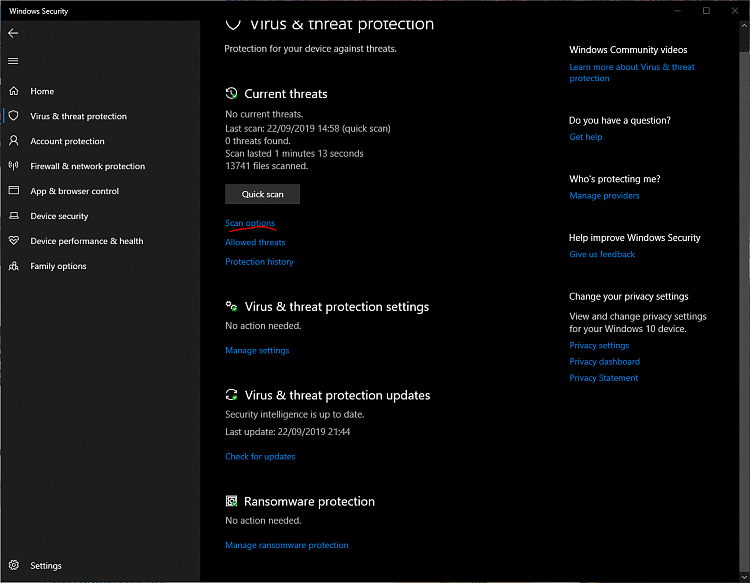Open Firewall & network protection

(x=88, y=166)
